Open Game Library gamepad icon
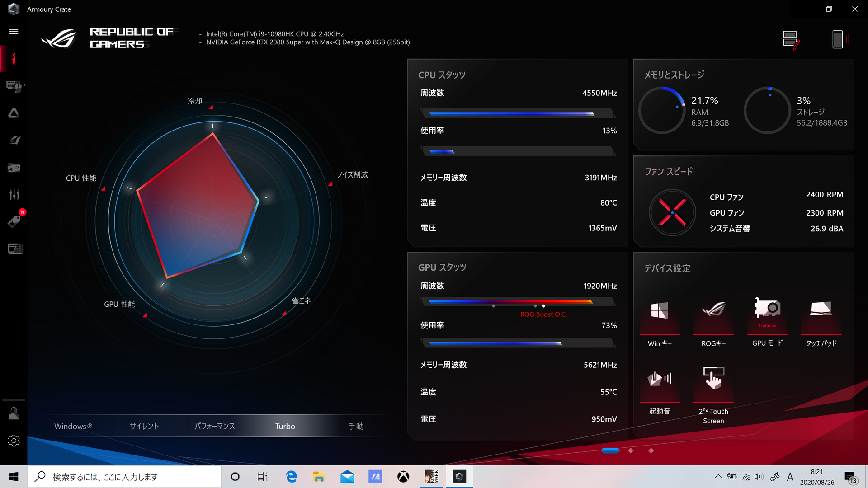 point(14,168)
